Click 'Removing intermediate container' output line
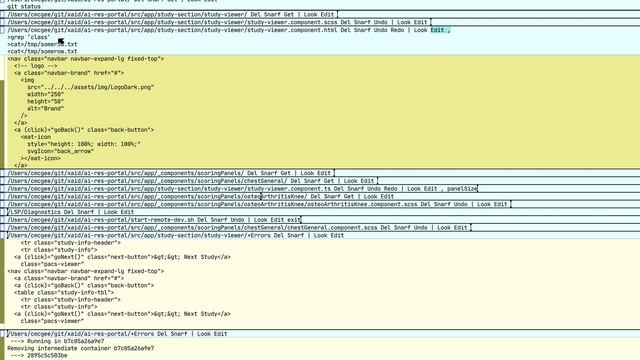 [x=80, y=349]
